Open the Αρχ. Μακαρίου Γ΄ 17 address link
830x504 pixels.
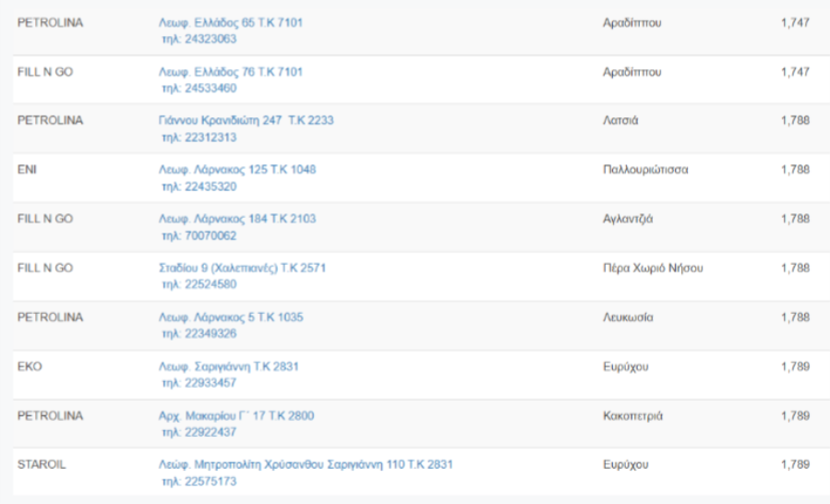point(236,415)
